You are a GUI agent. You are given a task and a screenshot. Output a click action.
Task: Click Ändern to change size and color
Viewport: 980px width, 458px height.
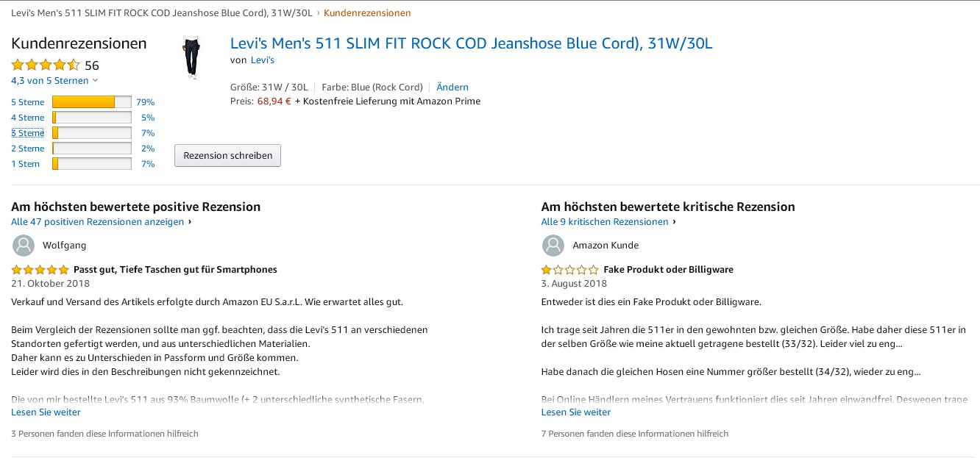click(x=452, y=87)
